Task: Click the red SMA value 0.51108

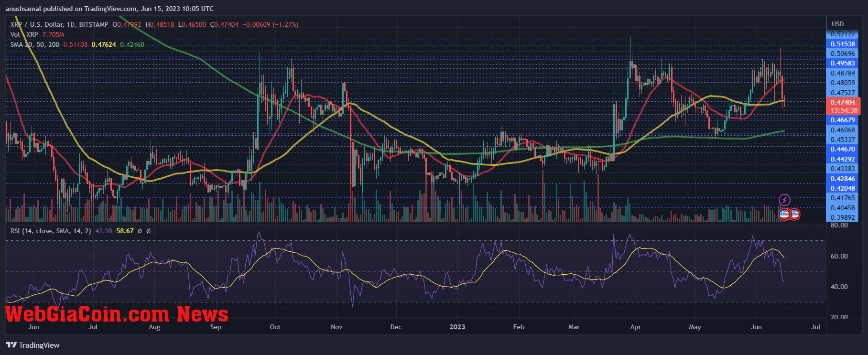Action: pyautogui.click(x=76, y=44)
